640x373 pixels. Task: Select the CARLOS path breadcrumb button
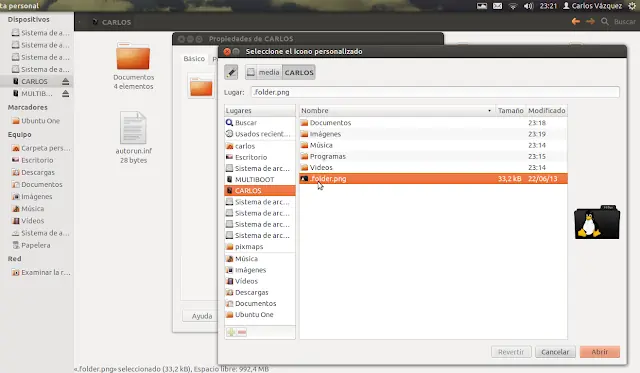click(x=299, y=72)
